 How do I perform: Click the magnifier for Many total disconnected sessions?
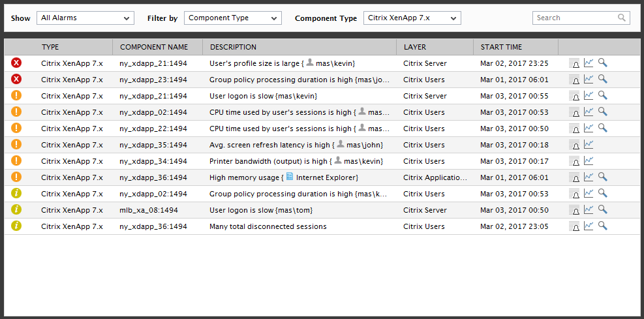602,226
